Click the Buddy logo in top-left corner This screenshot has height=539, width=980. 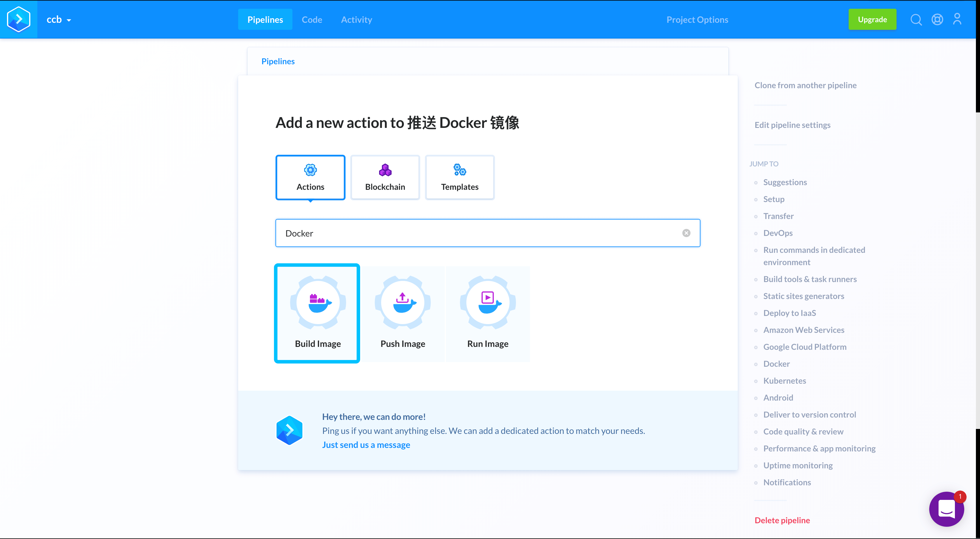[x=18, y=19]
